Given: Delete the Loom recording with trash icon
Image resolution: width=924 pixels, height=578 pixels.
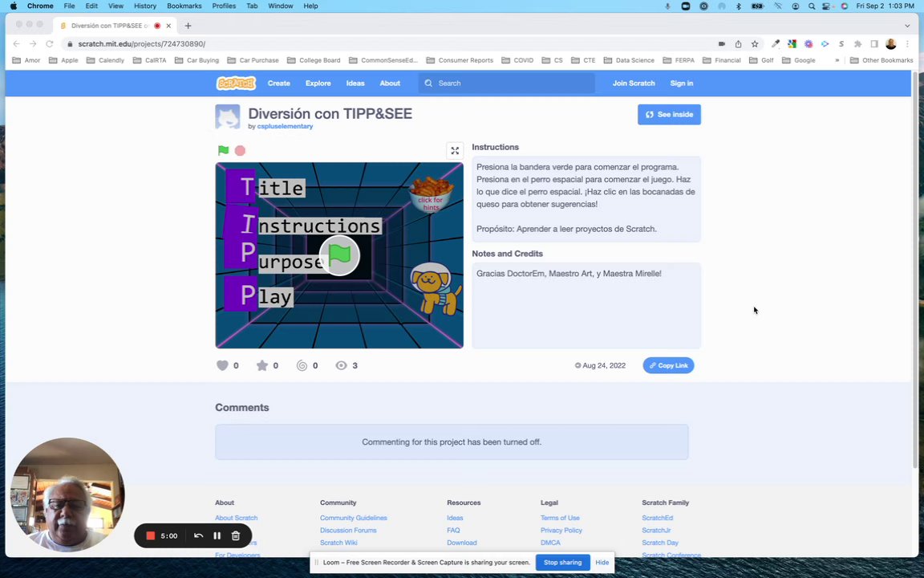Looking at the screenshot, I should [x=236, y=535].
